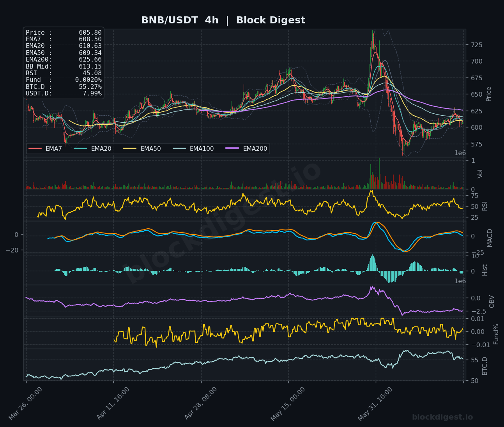Click the BTC.D 55.27% stats row
This screenshot has width=504, height=427.
64,86
